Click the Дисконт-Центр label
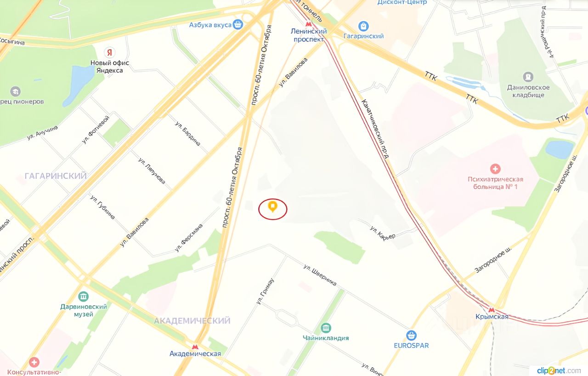 click(402, 2)
